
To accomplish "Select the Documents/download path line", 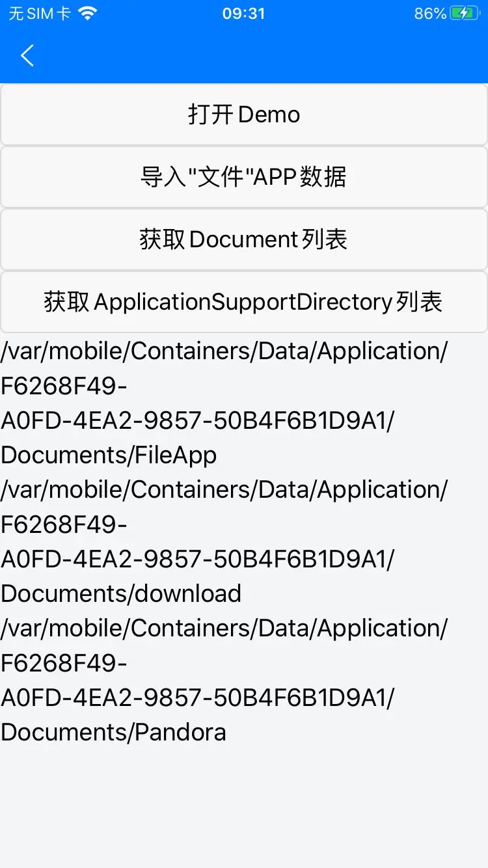I will pos(121,593).
